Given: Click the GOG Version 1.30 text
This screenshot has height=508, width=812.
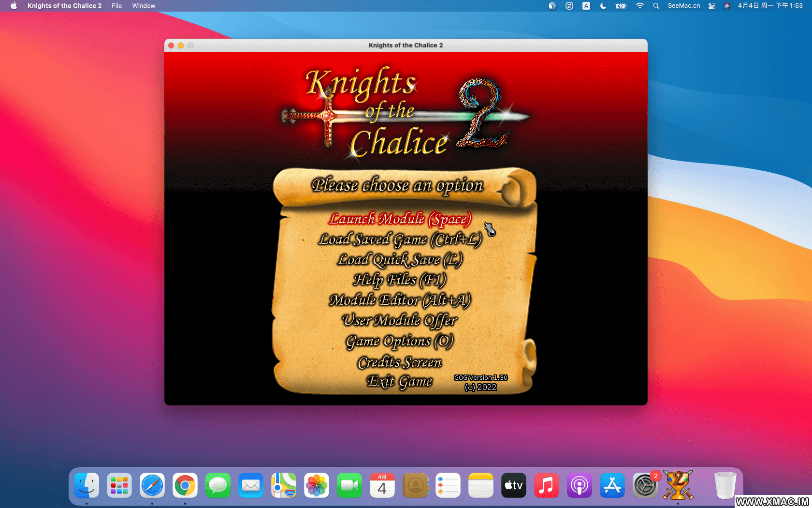Looking at the screenshot, I should 480,377.
